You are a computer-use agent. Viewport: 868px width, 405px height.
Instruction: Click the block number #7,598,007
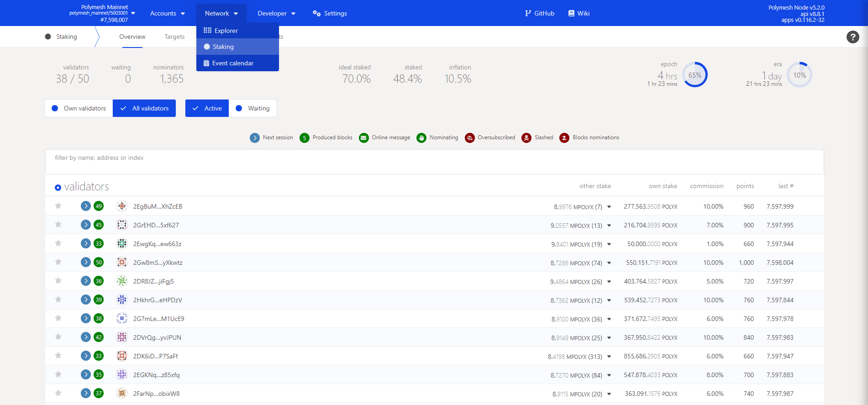tap(114, 20)
